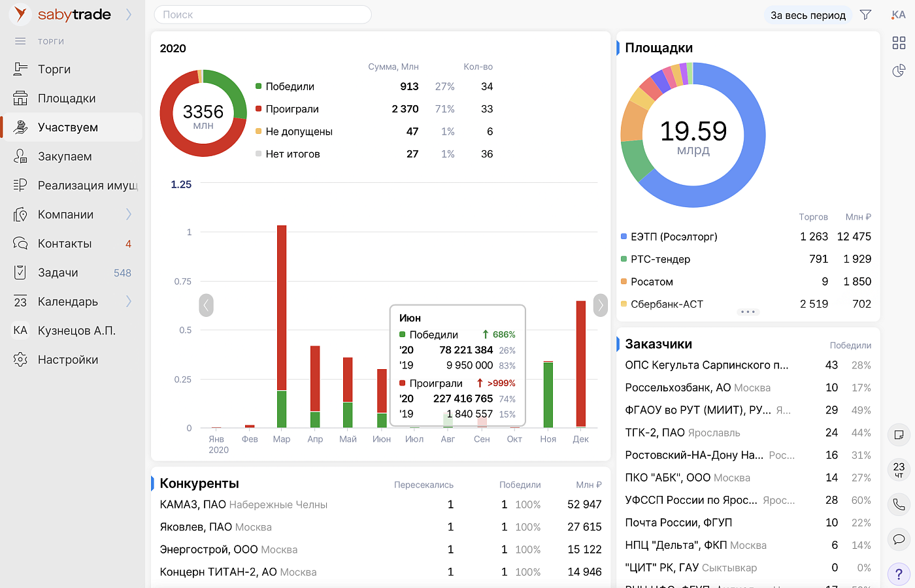Open the За весь период period selector
Image resolution: width=915 pixels, height=588 pixels.
[808, 15]
